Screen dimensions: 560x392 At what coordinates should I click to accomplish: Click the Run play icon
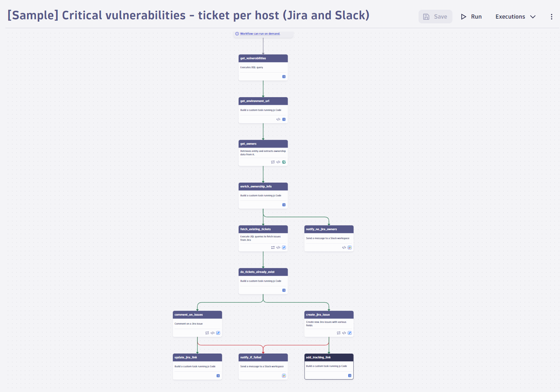point(464,17)
